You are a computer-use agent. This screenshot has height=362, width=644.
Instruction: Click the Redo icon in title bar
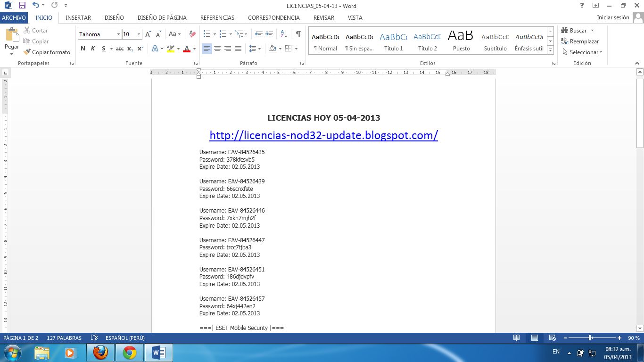click(54, 6)
